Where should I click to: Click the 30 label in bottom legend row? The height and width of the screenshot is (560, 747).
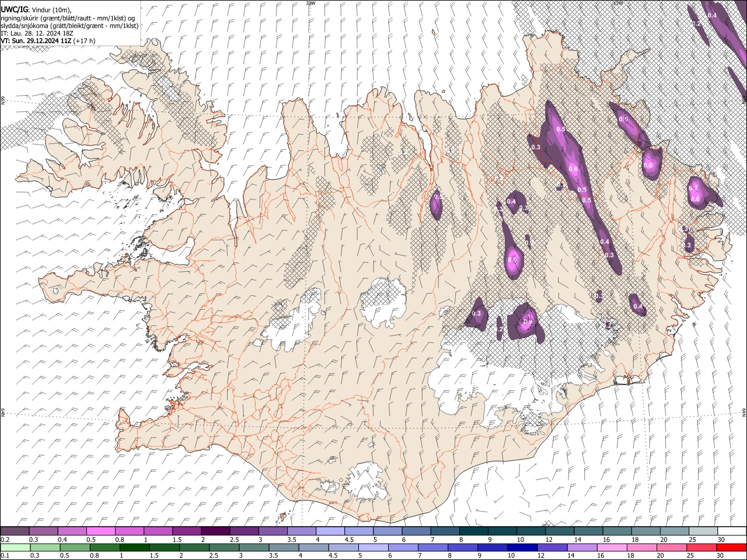720,555
